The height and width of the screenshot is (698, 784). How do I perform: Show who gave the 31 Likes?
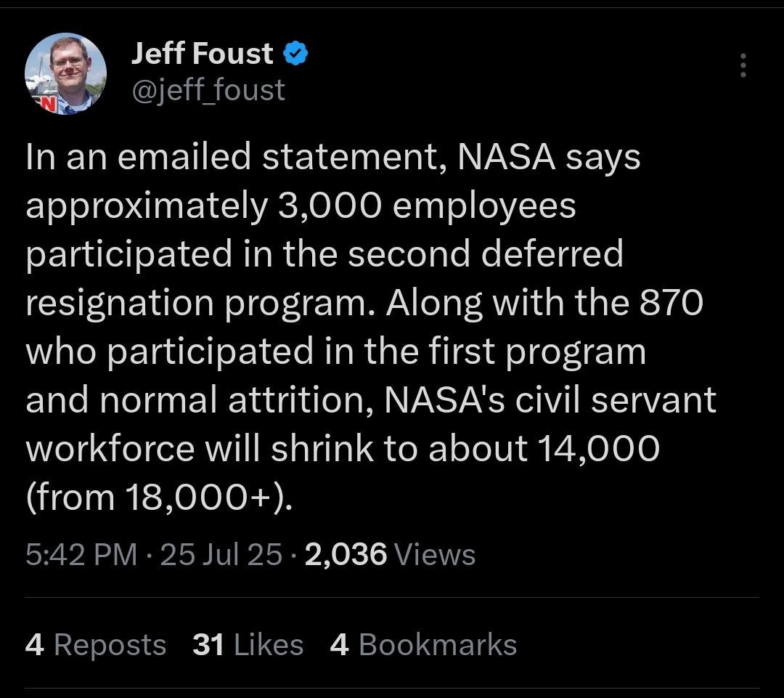(248, 645)
